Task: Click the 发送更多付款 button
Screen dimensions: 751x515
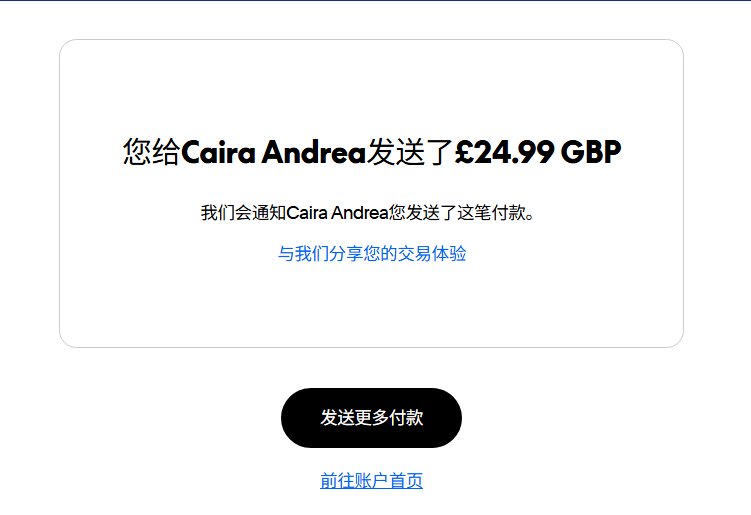Action: 371,418
